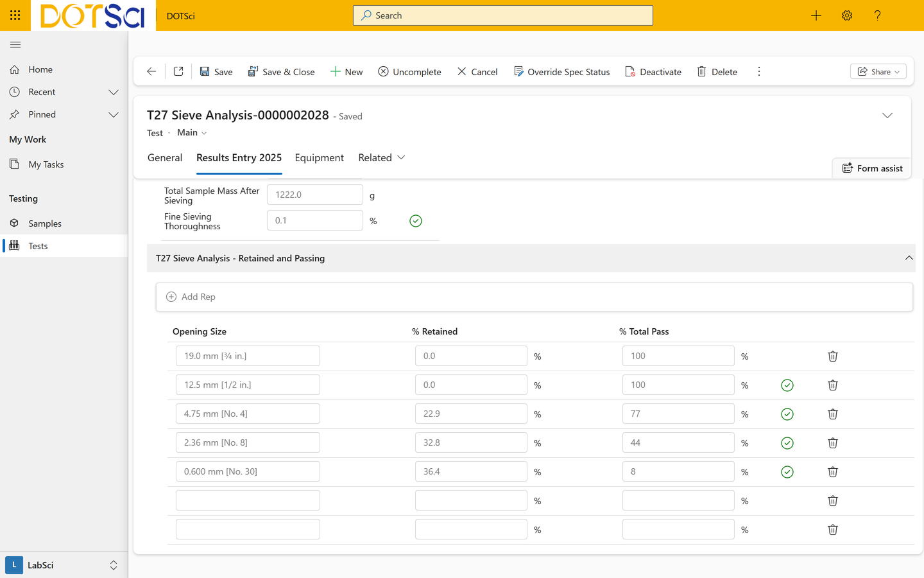Open My Tasks in the sidebar
This screenshot has height=578, width=924.
[64, 164]
